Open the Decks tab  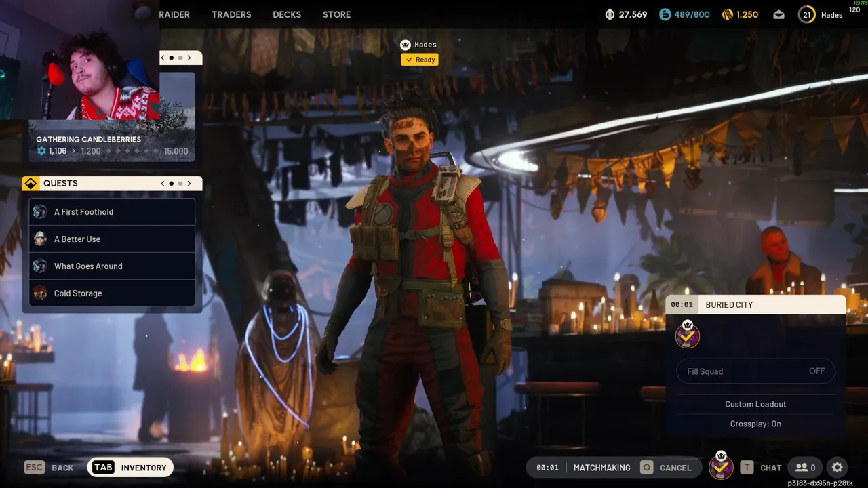coord(287,14)
